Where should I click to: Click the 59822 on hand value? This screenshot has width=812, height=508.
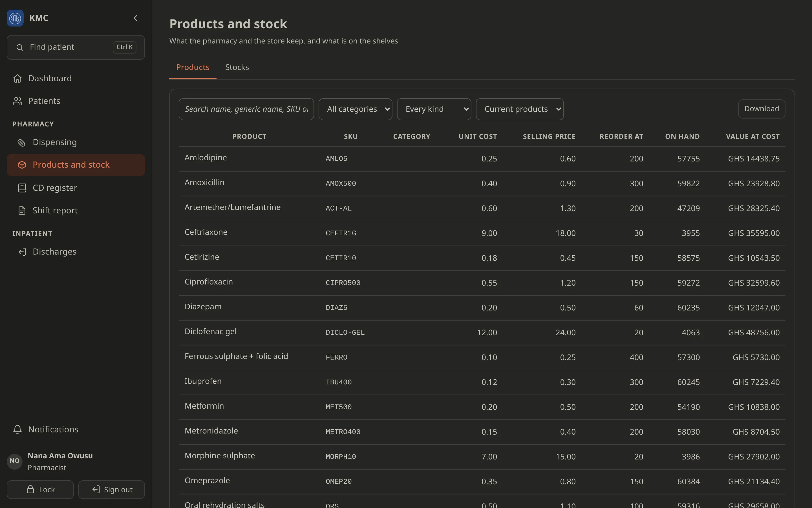pyautogui.click(x=688, y=183)
